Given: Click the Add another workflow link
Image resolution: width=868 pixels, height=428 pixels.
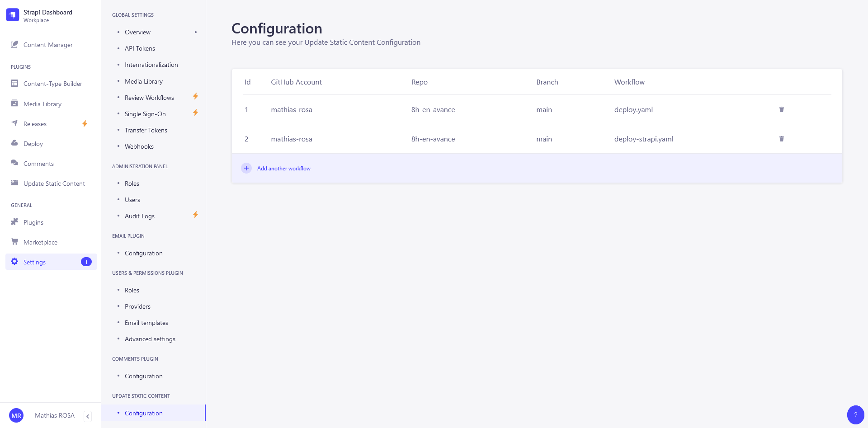Looking at the screenshot, I should tap(283, 169).
